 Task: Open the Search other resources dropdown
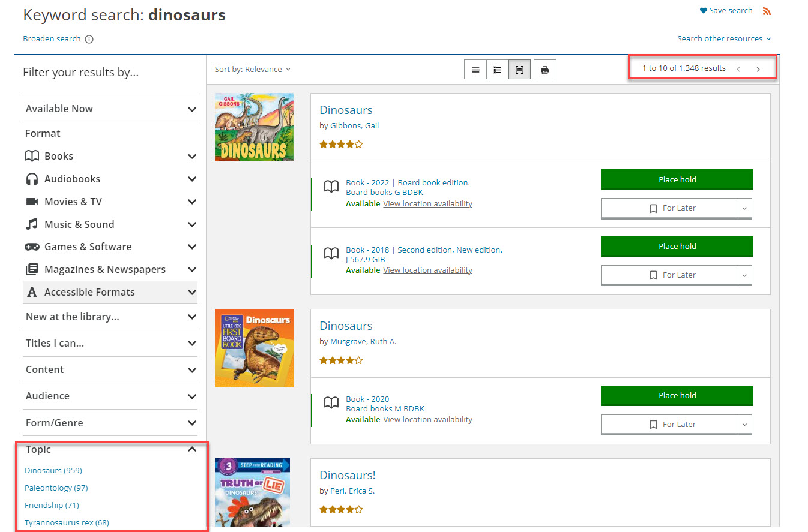(x=724, y=39)
